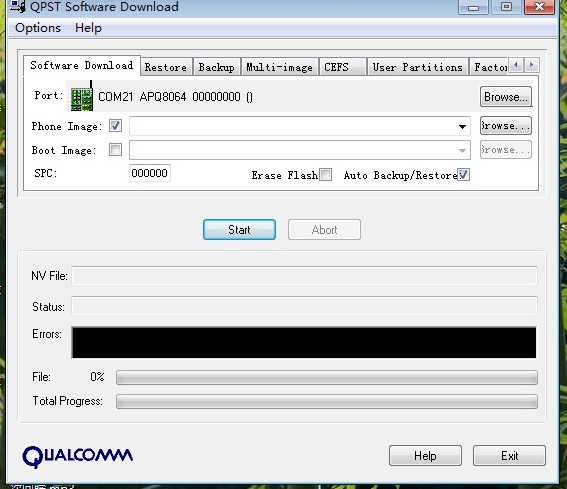Viewport: 567px width, 489px height.
Task: Click the Start button
Action: (x=239, y=229)
